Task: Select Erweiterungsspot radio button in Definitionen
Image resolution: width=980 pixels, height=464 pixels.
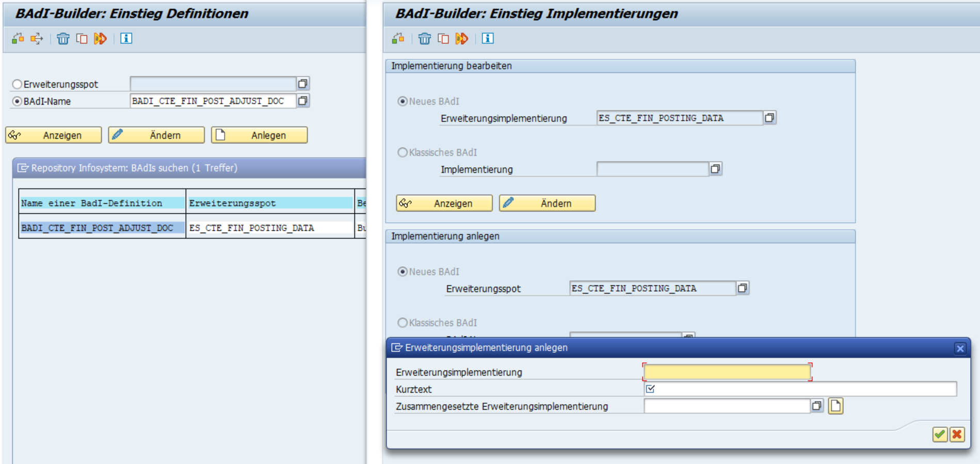Action: pos(17,84)
